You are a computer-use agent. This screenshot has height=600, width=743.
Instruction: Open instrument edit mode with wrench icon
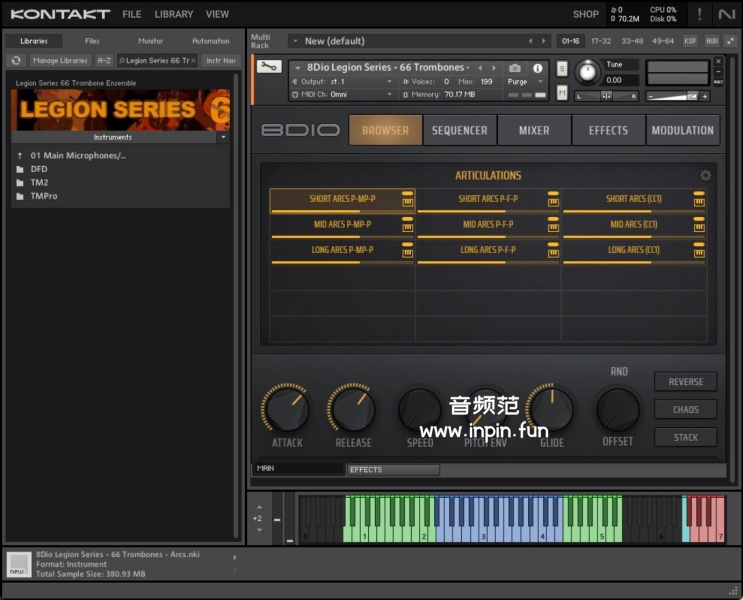pyautogui.click(x=268, y=67)
